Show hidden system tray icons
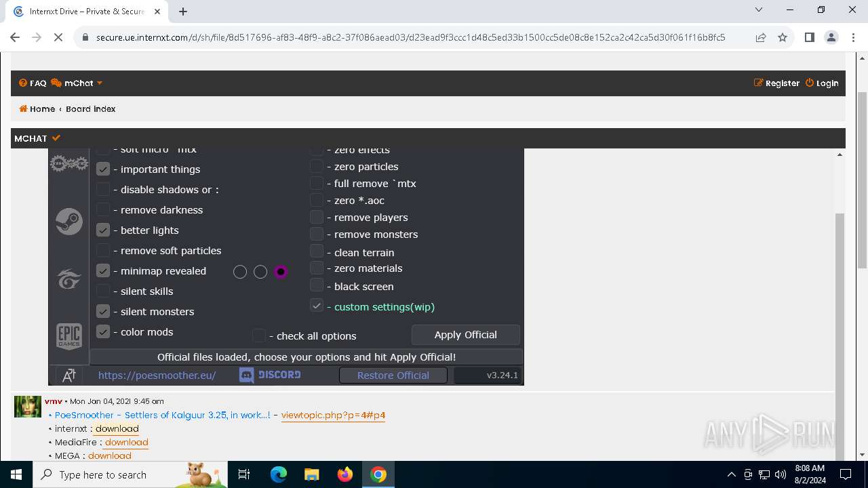Screen dimensions: 868x488 (x=731, y=474)
